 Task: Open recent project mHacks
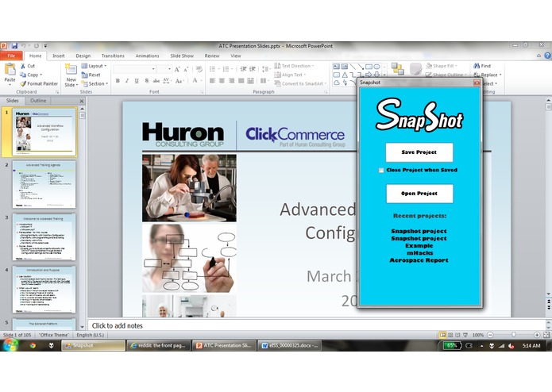419,253
